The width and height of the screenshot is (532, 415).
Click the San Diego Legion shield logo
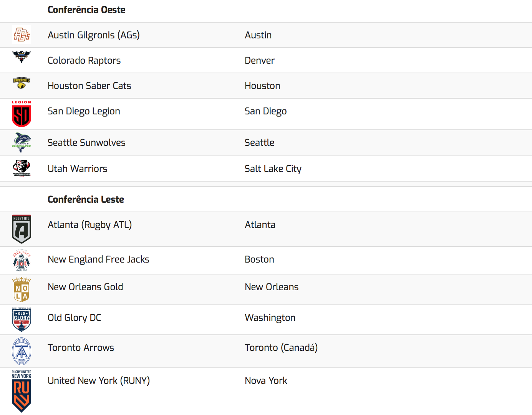(x=22, y=114)
